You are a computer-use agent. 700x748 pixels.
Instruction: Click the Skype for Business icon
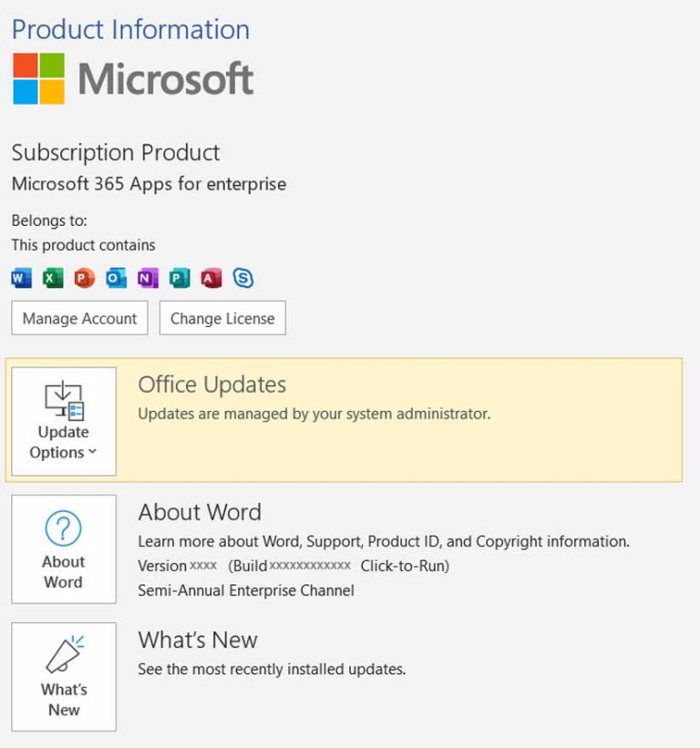click(x=243, y=279)
